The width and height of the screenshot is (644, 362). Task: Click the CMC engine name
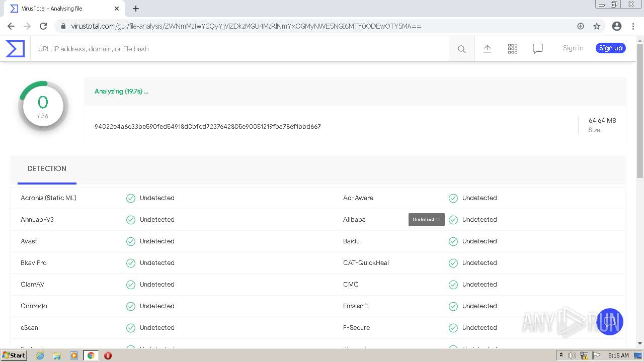tap(351, 285)
